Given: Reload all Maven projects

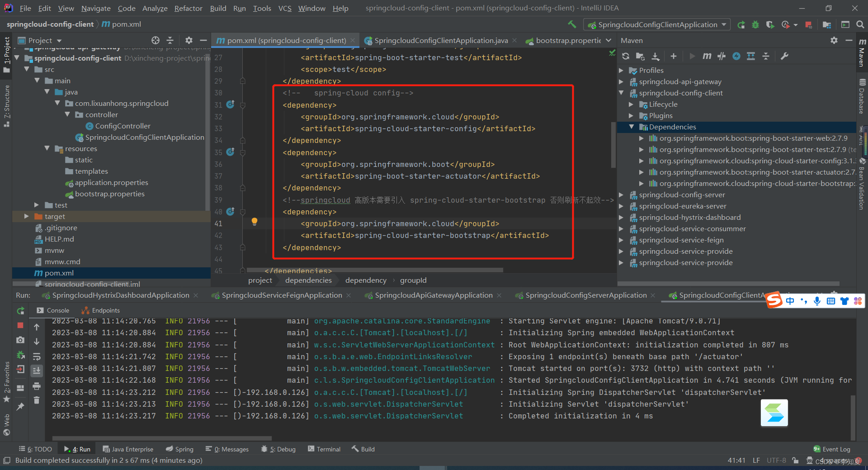Looking at the screenshot, I should (x=626, y=56).
